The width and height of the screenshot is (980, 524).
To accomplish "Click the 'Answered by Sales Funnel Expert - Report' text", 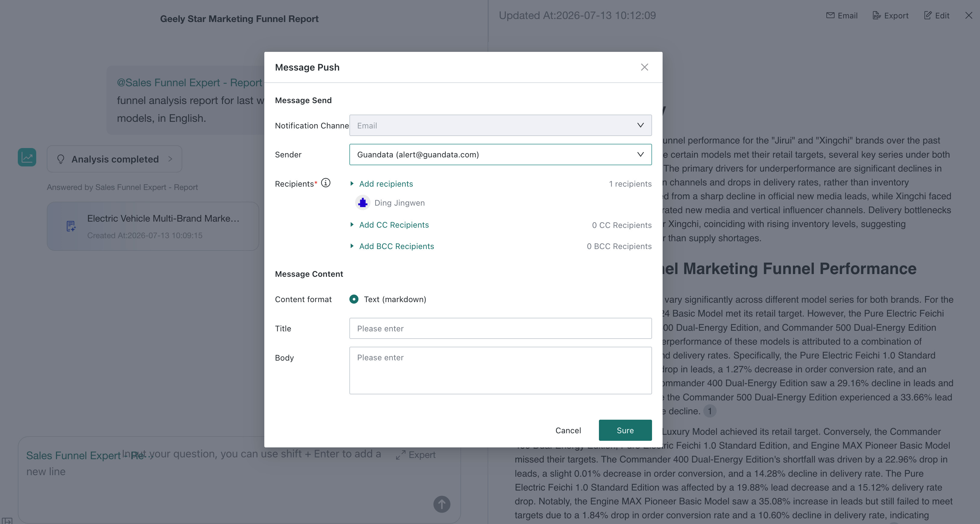I will pos(122,187).
